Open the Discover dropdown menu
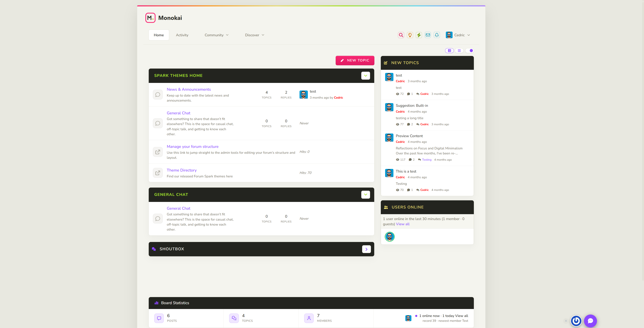This screenshot has width=644, height=328. click(x=255, y=35)
